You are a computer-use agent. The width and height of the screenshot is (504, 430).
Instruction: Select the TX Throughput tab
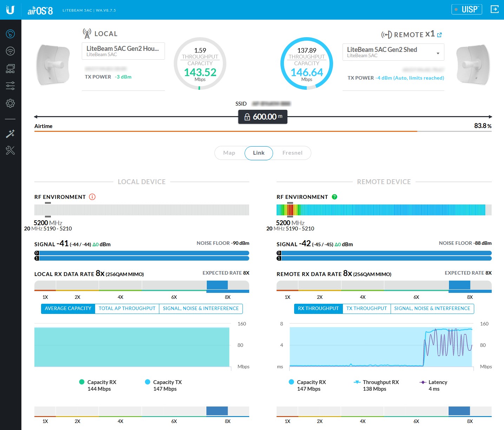click(366, 309)
